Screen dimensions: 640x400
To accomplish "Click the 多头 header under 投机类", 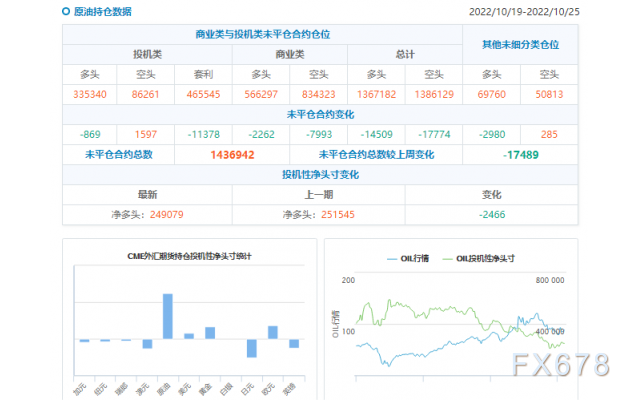I will (90, 74).
